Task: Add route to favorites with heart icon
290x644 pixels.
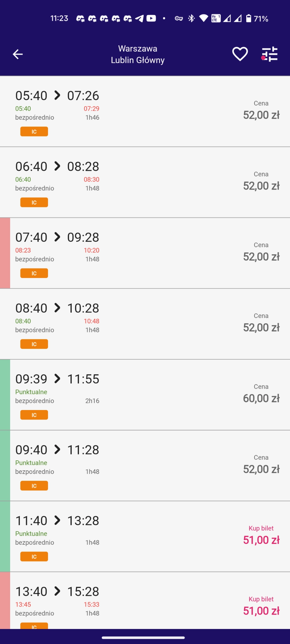Action: pyautogui.click(x=240, y=54)
